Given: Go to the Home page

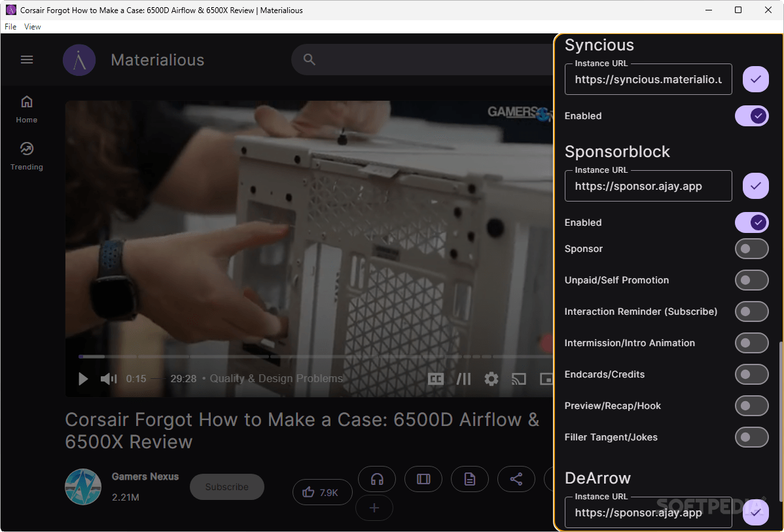Looking at the screenshot, I should tap(26, 109).
